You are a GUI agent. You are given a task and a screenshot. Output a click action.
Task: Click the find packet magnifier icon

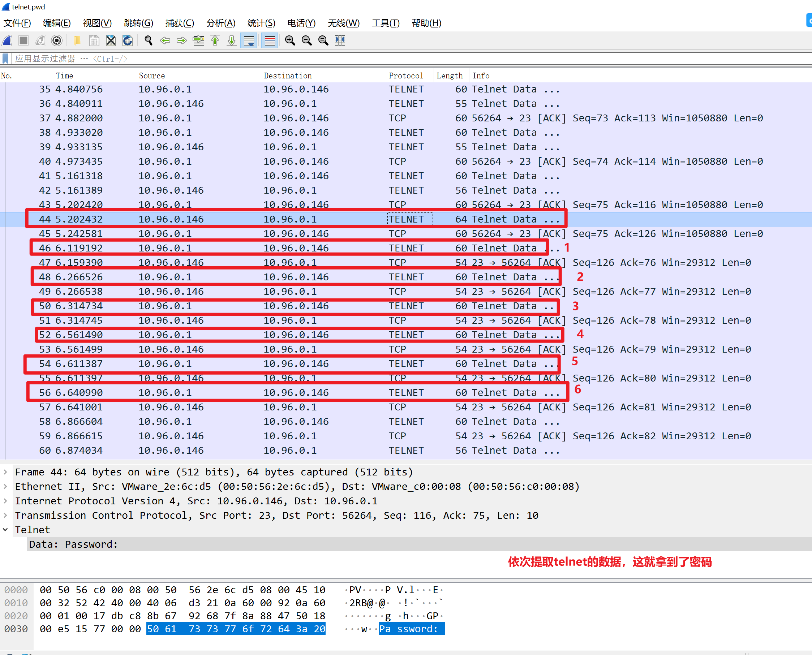tap(148, 40)
